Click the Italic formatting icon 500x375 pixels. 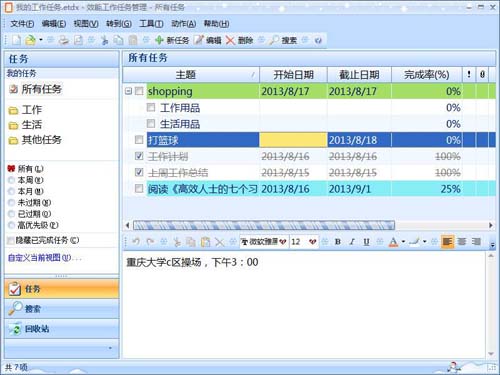(352, 242)
